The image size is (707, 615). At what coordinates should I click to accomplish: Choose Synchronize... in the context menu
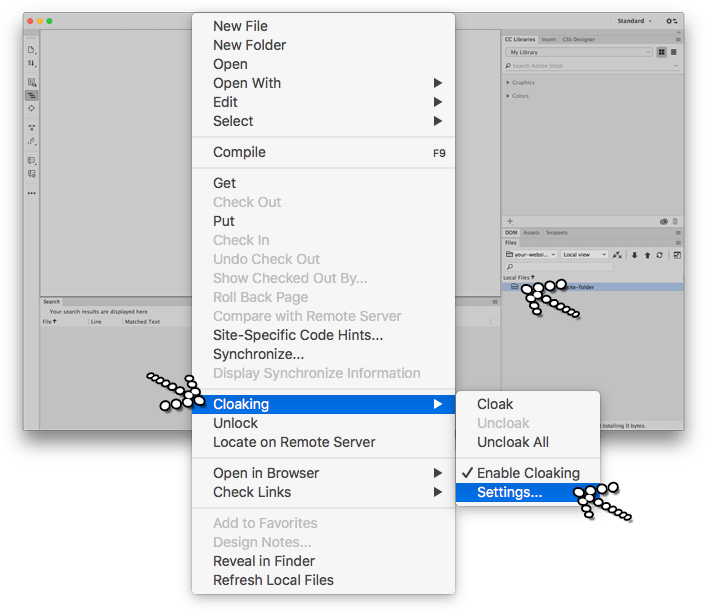[x=323, y=354]
